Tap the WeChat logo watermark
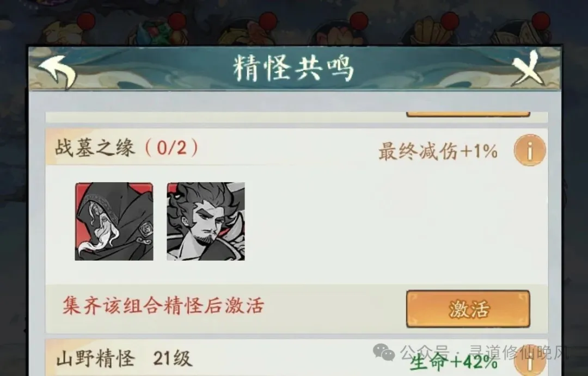This screenshot has height=376, width=588. click(x=384, y=353)
